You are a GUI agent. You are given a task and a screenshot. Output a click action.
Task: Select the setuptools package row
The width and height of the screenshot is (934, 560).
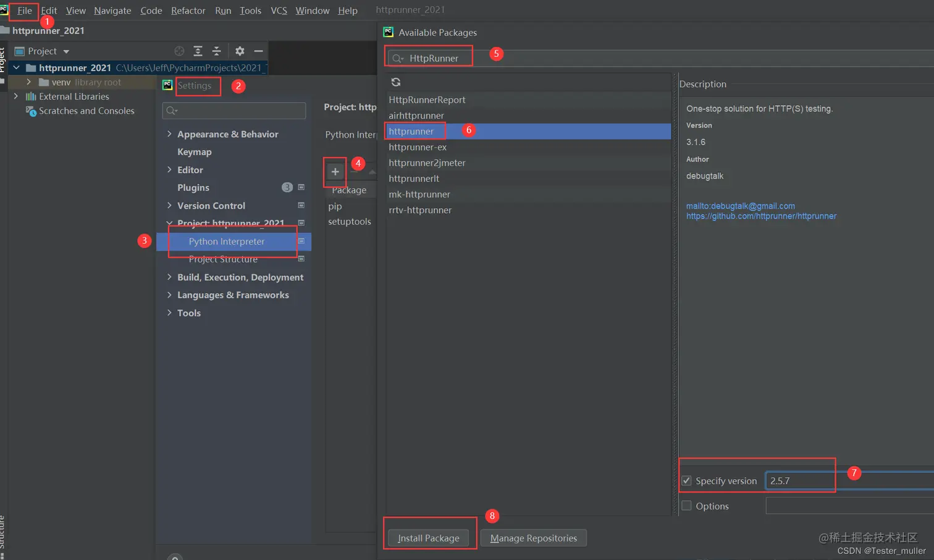(351, 222)
